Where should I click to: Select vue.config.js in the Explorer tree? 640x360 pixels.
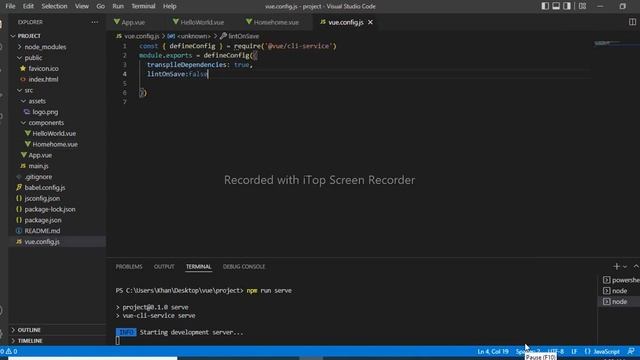[42, 242]
